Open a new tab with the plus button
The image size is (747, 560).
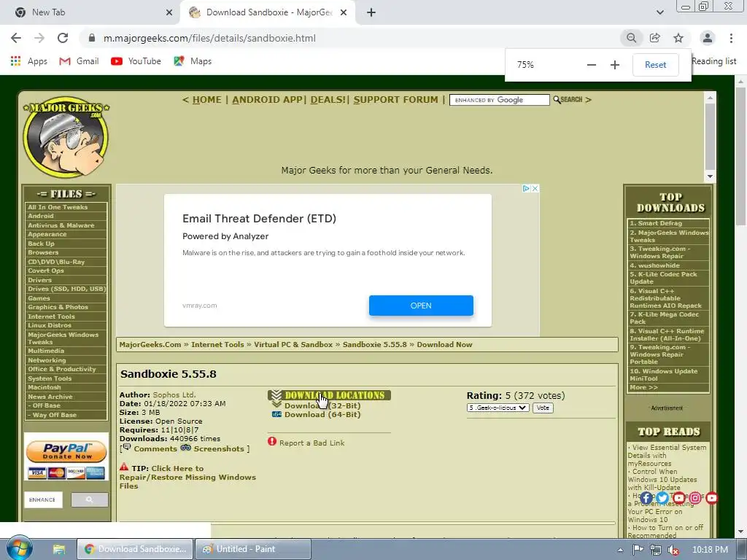[371, 12]
